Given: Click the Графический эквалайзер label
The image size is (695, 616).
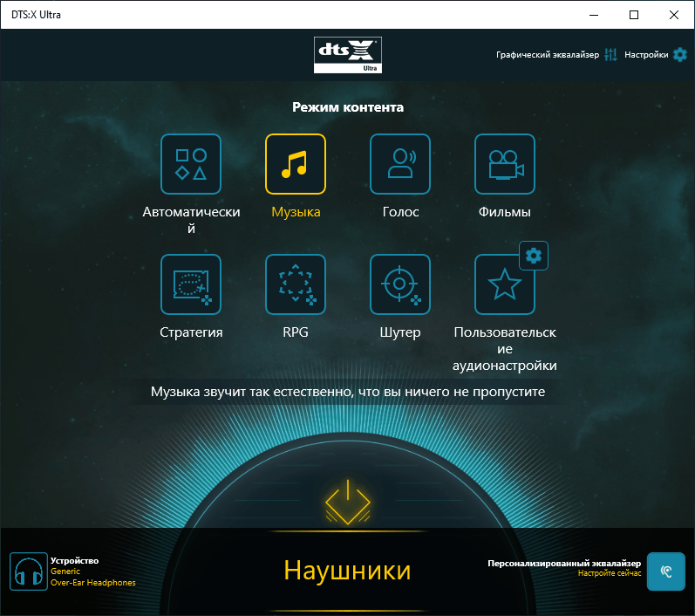Looking at the screenshot, I should pos(548,55).
